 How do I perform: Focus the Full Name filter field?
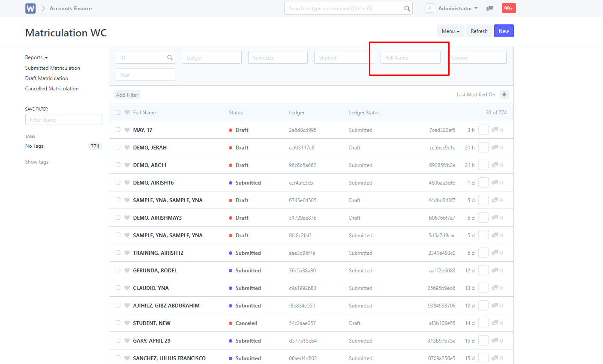pos(411,57)
